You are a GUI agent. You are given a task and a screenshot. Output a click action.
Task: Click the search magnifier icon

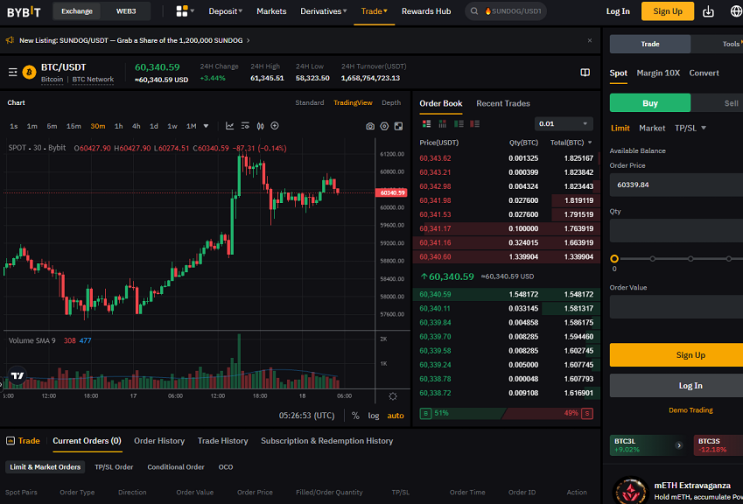pyautogui.click(x=474, y=11)
